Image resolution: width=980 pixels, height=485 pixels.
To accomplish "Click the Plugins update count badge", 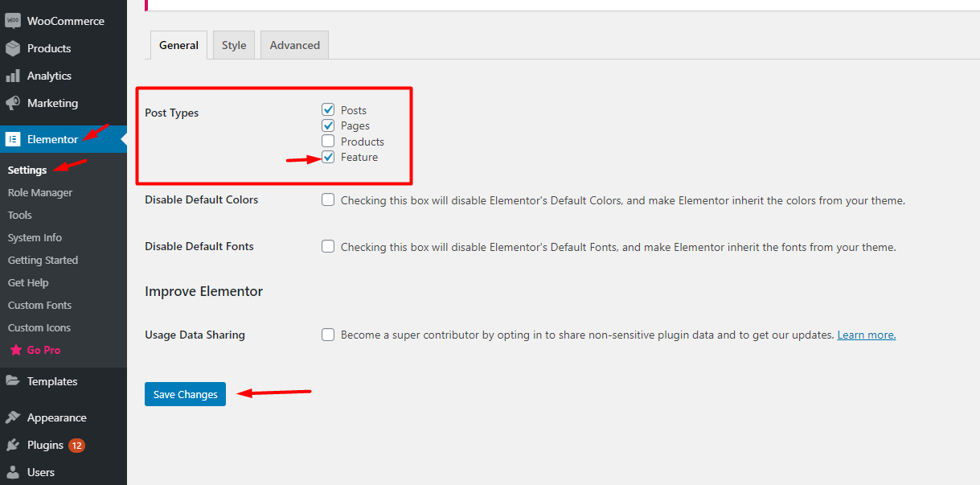I will click(x=76, y=446).
